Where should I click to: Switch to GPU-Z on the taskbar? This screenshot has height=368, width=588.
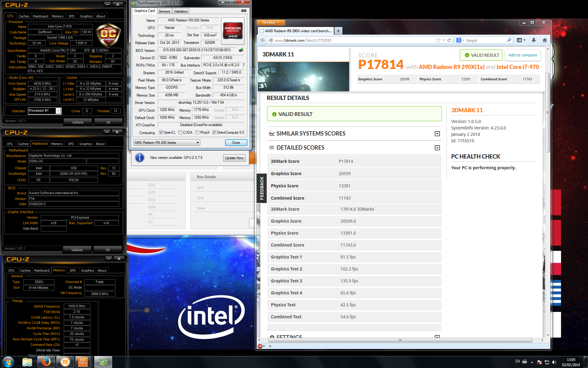click(x=103, y=362)
